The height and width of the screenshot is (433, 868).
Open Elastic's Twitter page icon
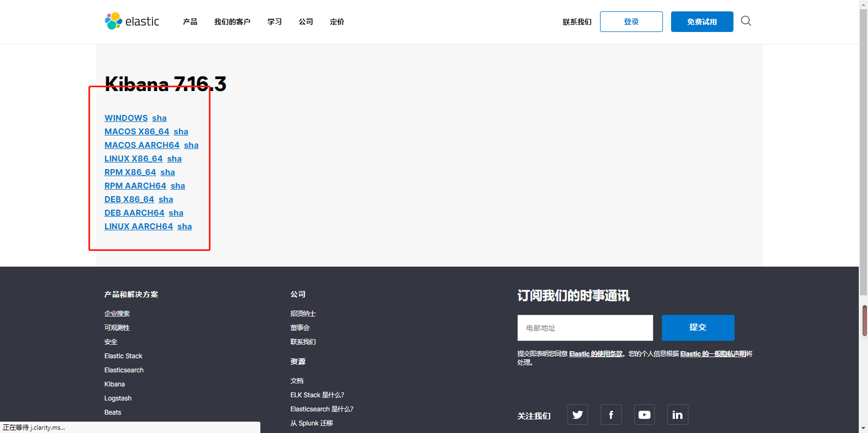[x=578, y=415]
